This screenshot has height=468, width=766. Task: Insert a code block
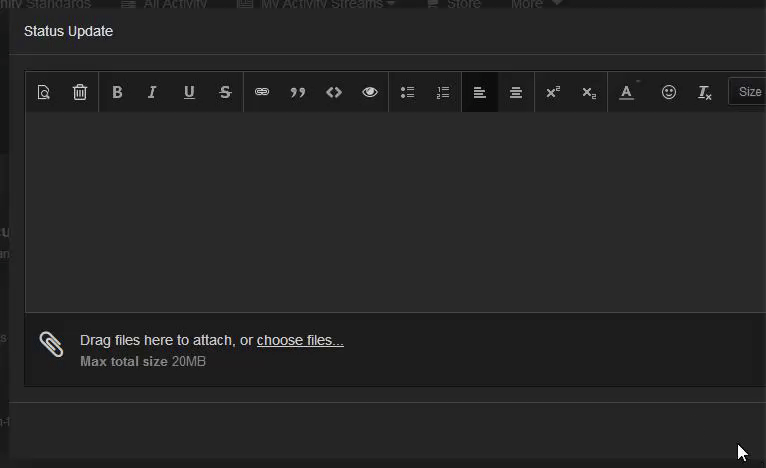tap(334, 92)
